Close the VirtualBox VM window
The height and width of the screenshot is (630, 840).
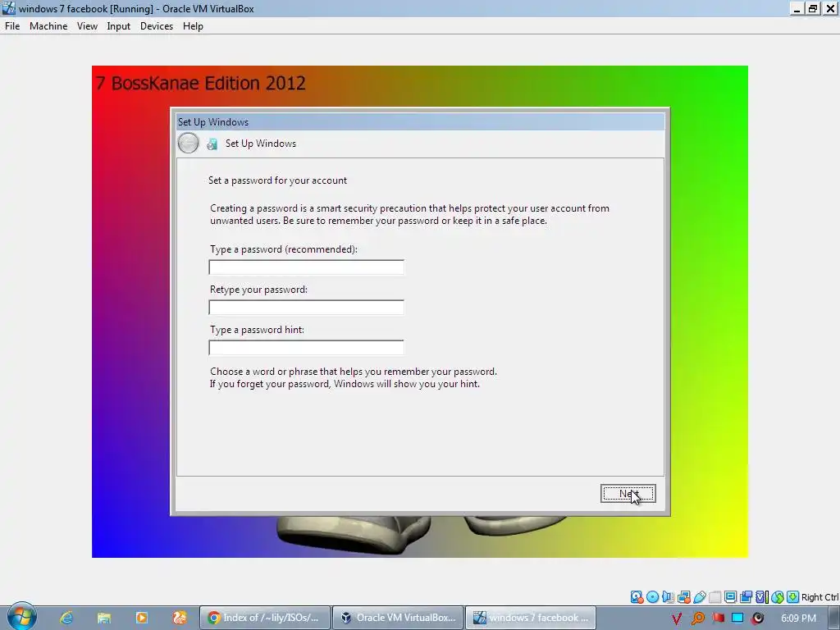click(x=830, y=8)
